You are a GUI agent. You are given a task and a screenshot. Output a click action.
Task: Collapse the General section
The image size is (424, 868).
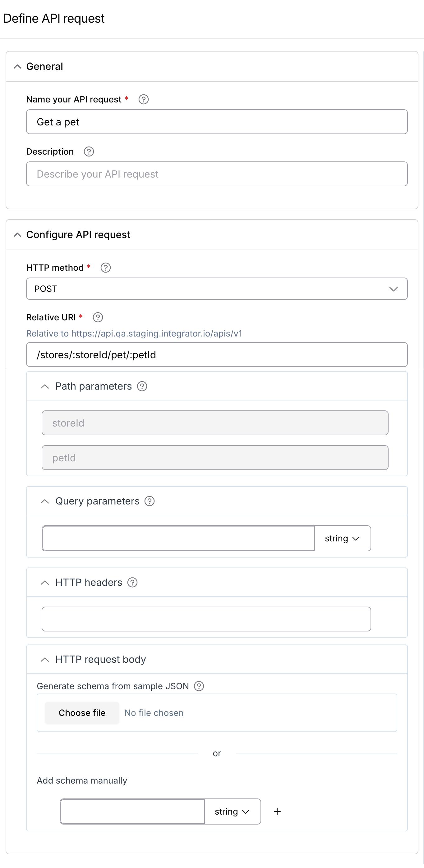click(x=17, y=66)
